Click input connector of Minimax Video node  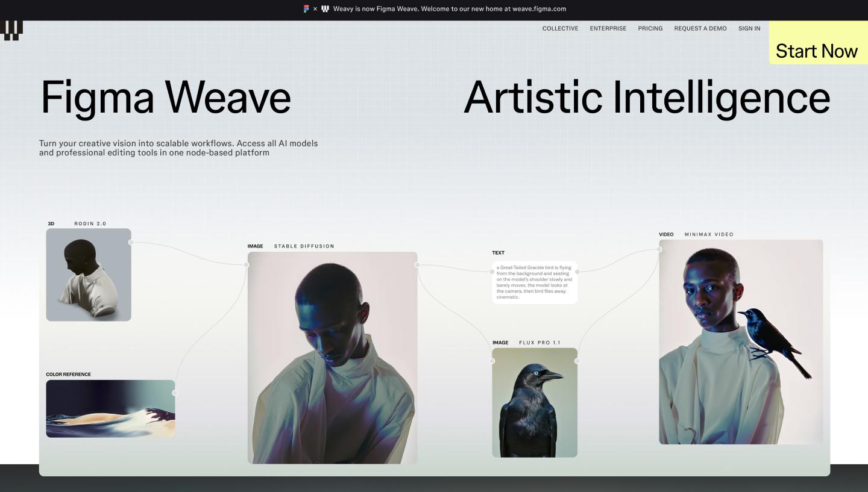click(659, 249)
